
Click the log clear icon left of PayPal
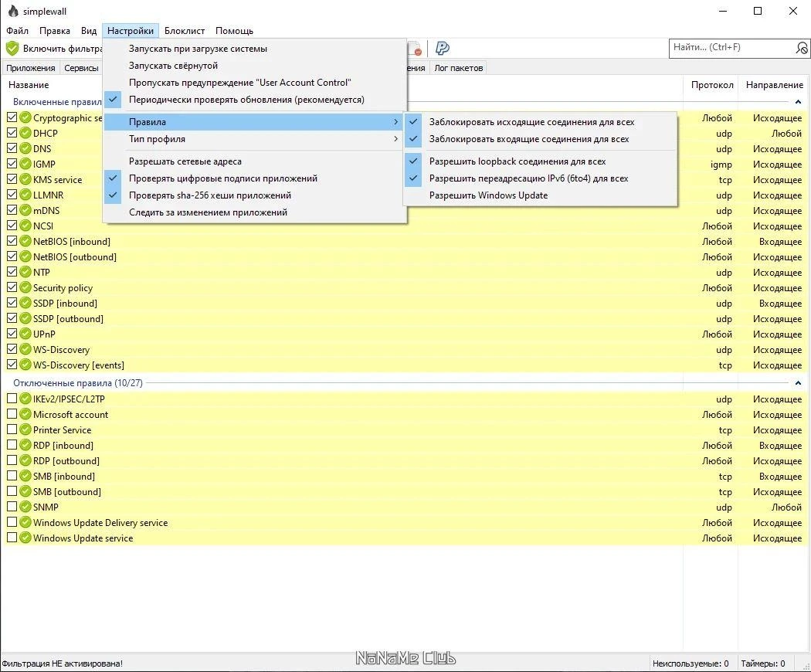tap(416, 49)
